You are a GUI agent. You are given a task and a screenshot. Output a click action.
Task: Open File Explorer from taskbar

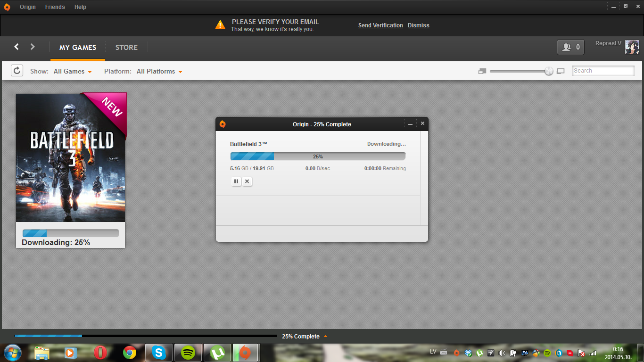[x=42, y=353]
